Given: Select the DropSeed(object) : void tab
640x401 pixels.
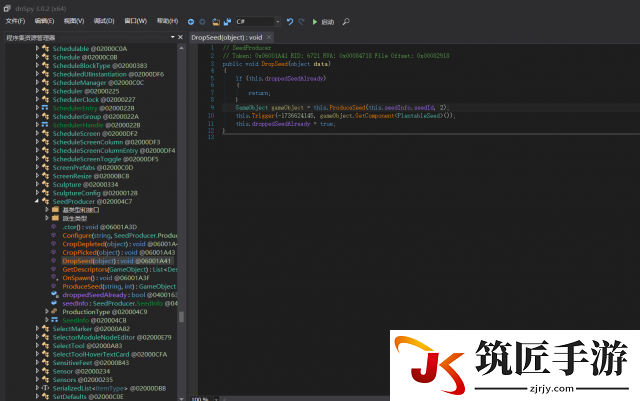Looking at the screenshot, I should coord(227,38).
